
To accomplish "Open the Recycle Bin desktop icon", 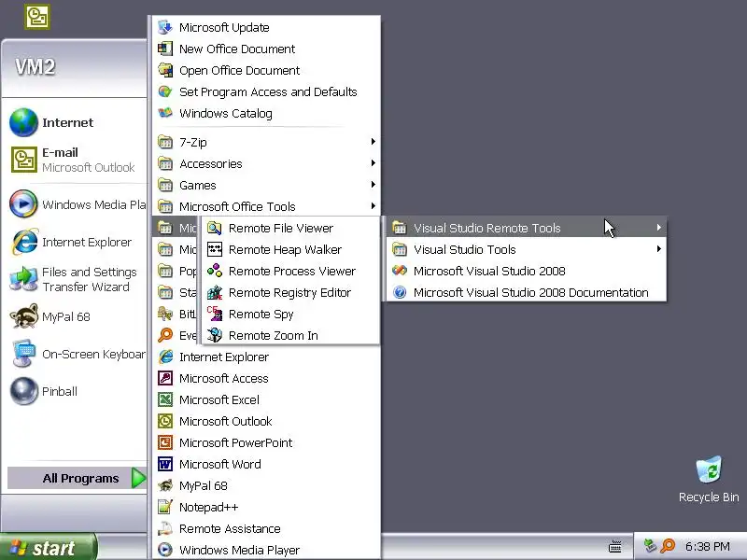I will pyautogui.click(x=709, y=470).
